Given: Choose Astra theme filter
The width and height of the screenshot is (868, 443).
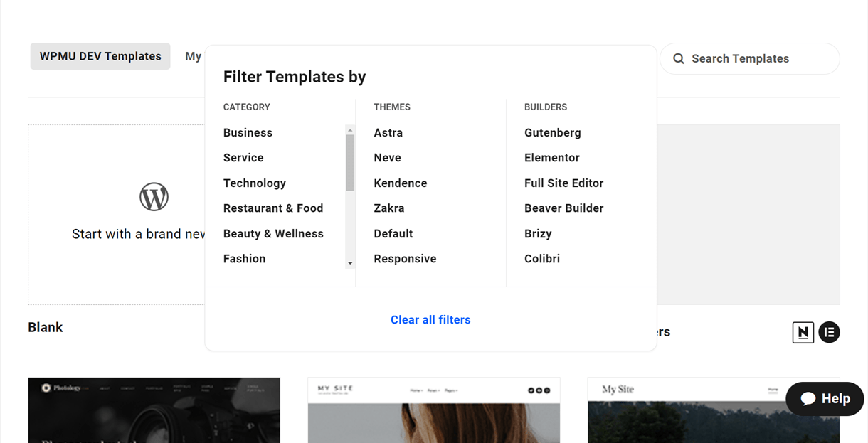Looking at the screenshot, I should [x=388, y=133].
